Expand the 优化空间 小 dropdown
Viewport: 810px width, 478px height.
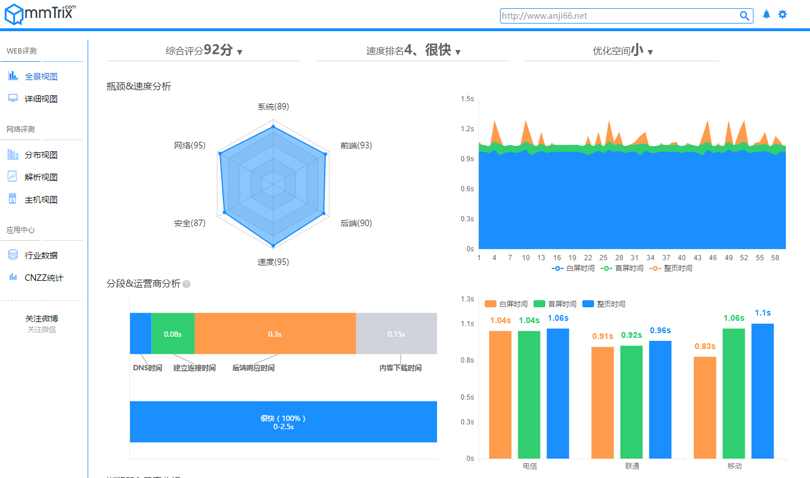coord(622,50)
